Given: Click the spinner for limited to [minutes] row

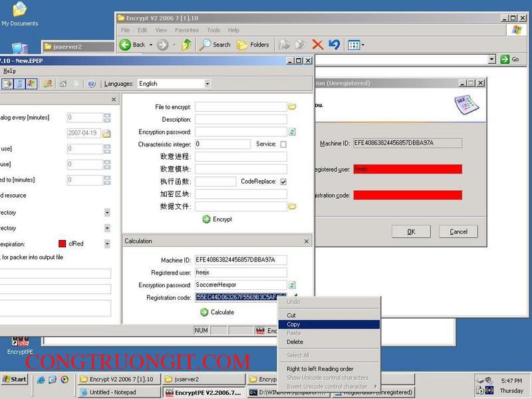Looking at the screenshot, I should click(107, 180).
